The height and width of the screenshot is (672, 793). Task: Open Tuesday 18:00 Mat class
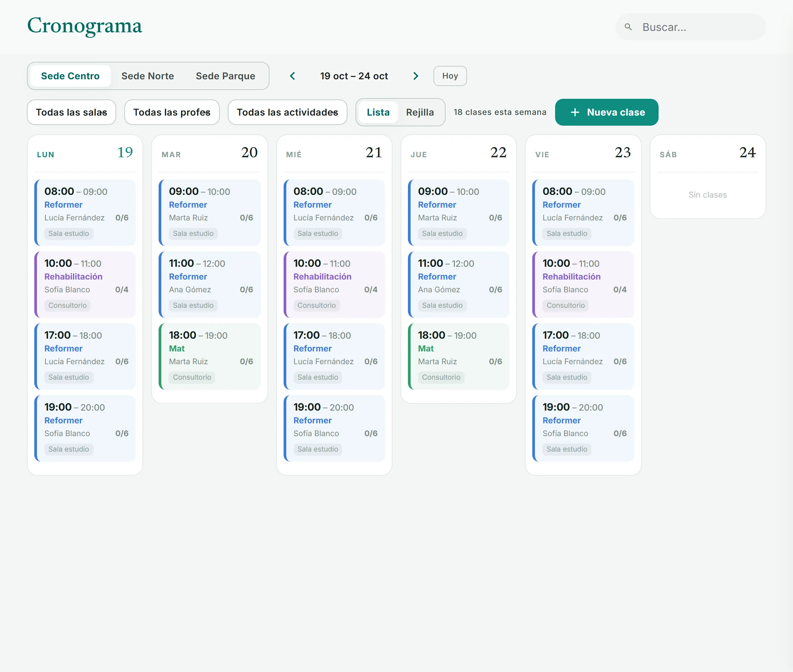(x=209, y=356)
